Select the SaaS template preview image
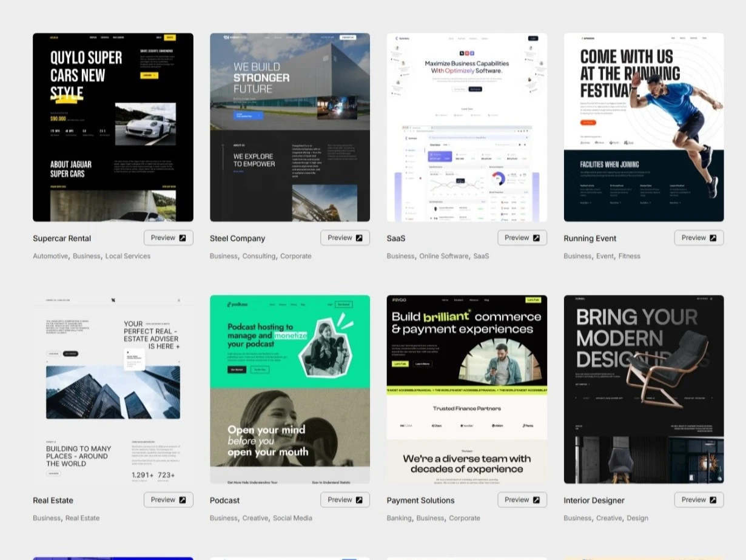The image size is (746, 560). coord(466,127)
